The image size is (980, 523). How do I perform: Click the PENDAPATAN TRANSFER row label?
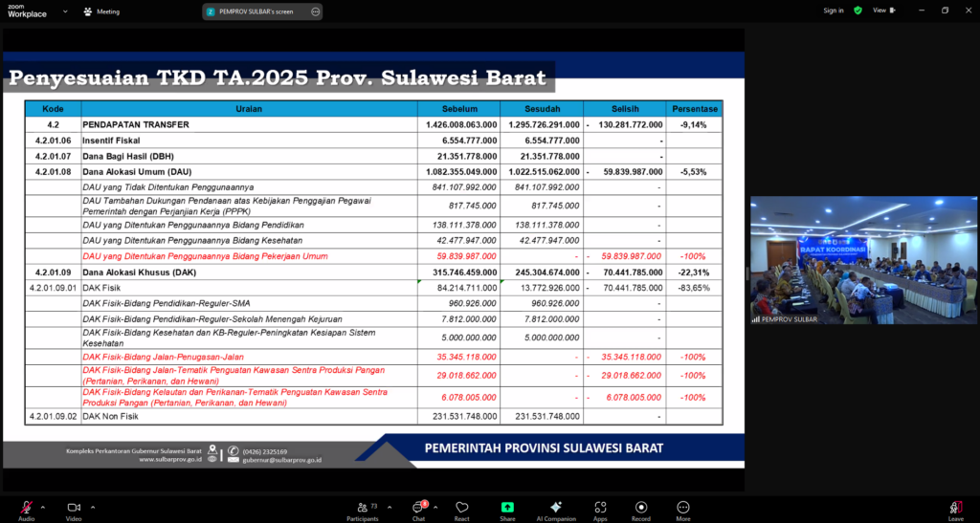click(x=136, y=125)
